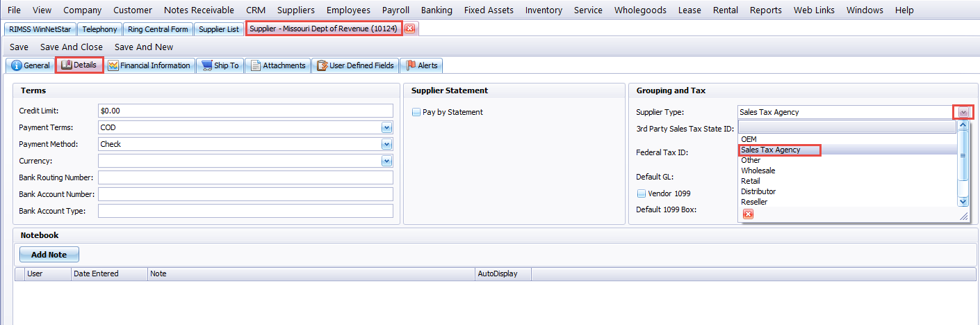Viewport: 980px width, 325px height.
Task: Open the Wholegoods menu
Action: [640, 10]
